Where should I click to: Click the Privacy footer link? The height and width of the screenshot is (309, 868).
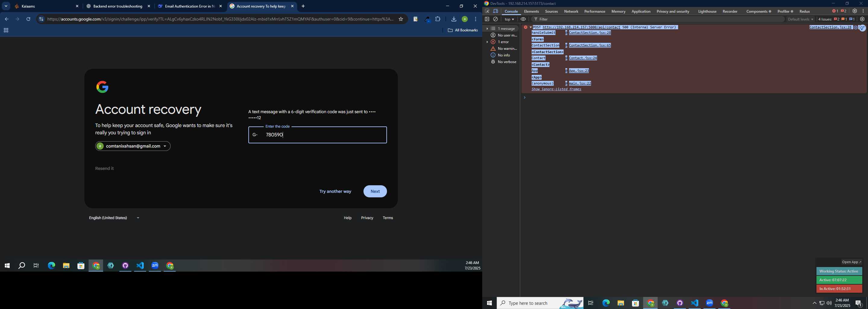367,218
